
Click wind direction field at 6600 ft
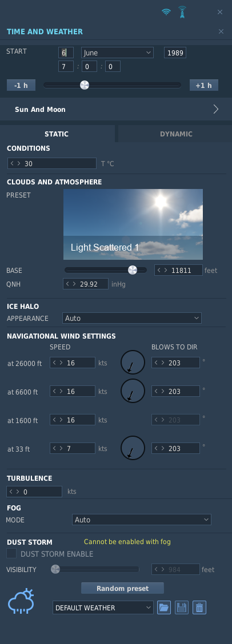[x=175, y=391]
